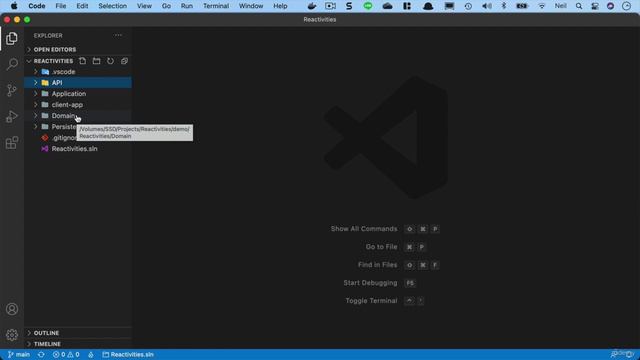The image size is (640, 360).
Task: Open the Source Control view
Action: [x=12, y=90]
